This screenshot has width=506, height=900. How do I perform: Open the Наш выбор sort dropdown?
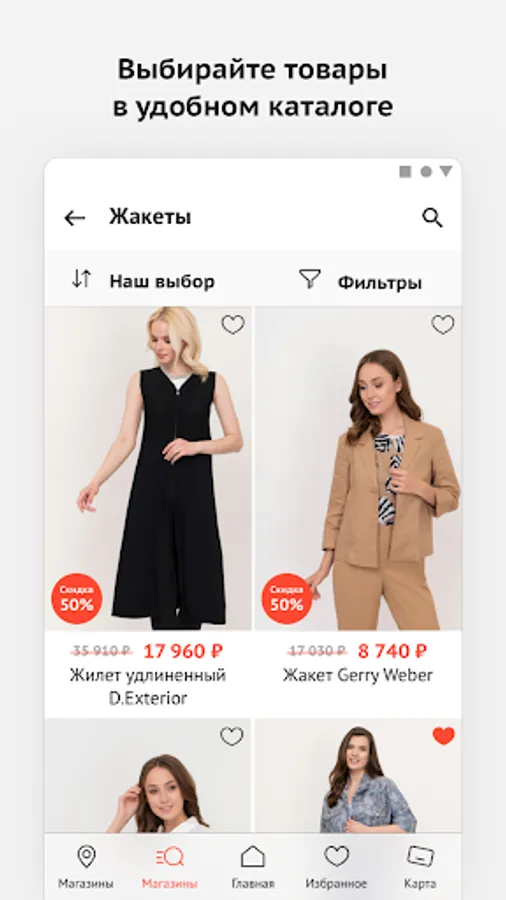click(x=162, y=282)
